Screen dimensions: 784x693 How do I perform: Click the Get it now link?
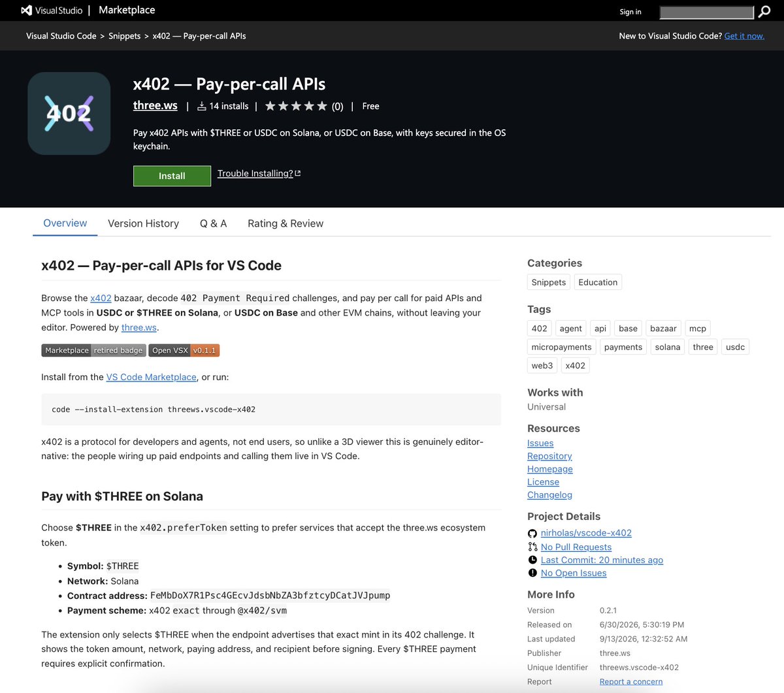tap(744, 36)
